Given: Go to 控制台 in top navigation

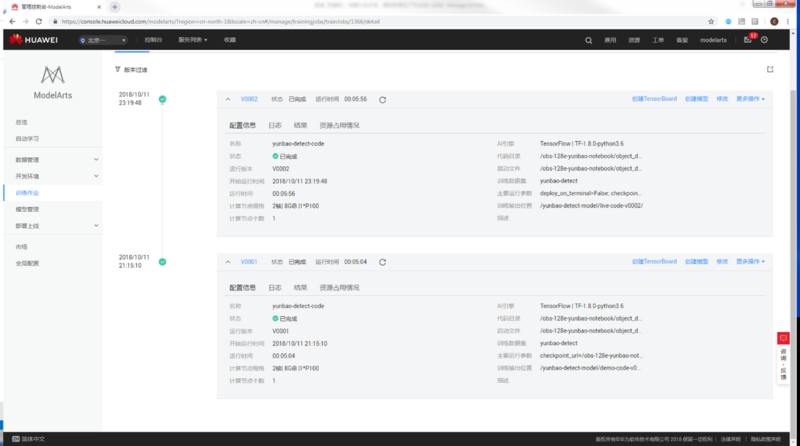Looking at the screenshot, I should pos(153,40).
